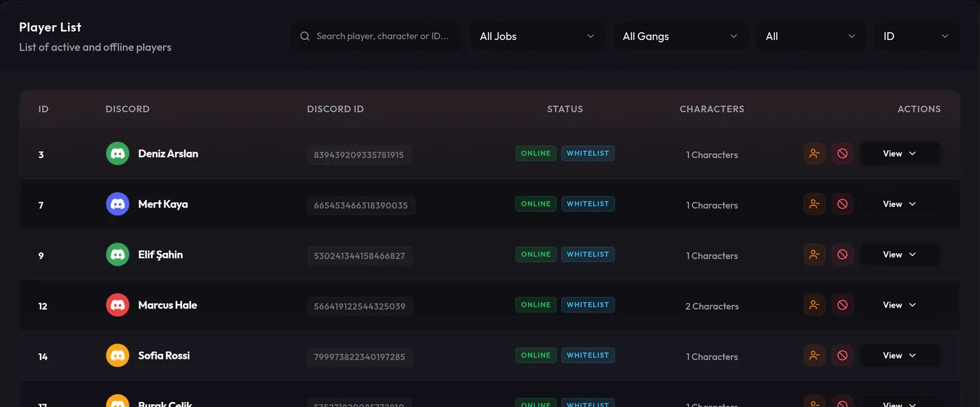Click Elif Şahin's Discord avatar icon
Screen dimensions: 980x407
point(118,255)
